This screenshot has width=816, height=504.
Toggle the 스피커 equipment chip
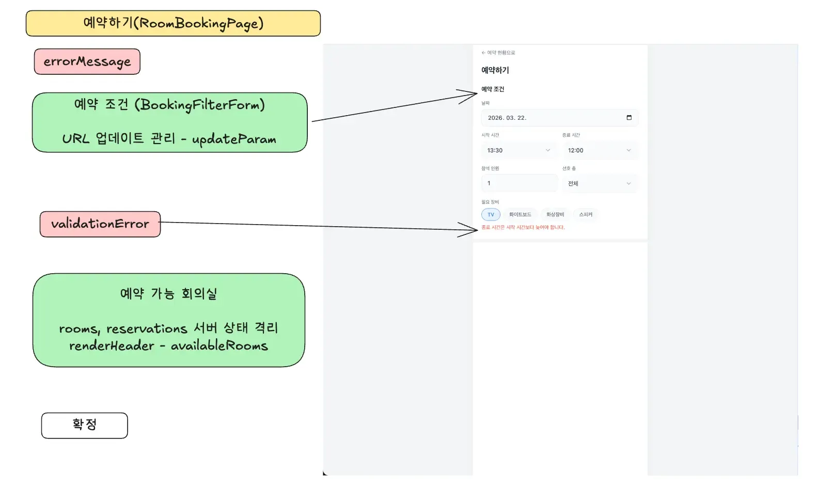tap(586, 214)
